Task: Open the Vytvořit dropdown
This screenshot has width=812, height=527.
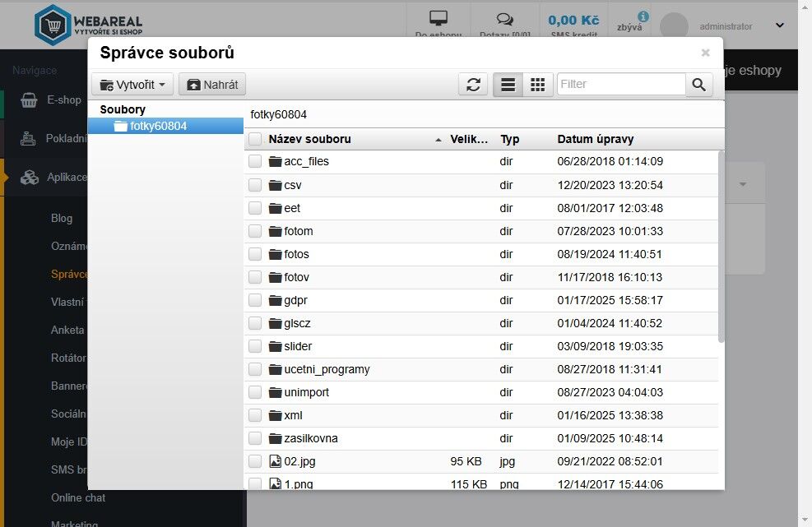Action: click(x=132, y=85)
